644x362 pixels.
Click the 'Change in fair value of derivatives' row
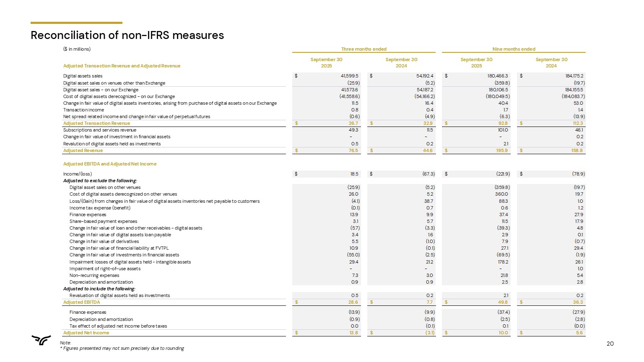pyautogui.click(x=104, y=241)
